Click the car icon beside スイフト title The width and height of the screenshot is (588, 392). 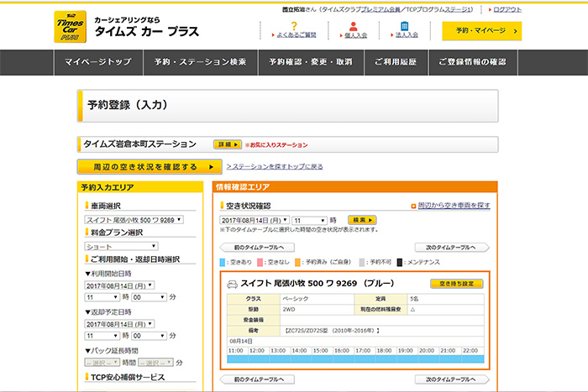[232, 284]
